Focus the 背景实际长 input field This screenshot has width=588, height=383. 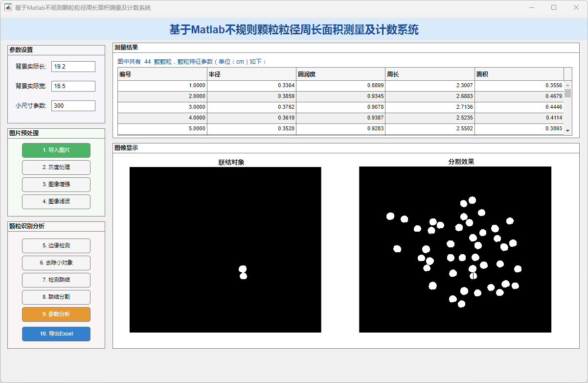click(73, 67)
